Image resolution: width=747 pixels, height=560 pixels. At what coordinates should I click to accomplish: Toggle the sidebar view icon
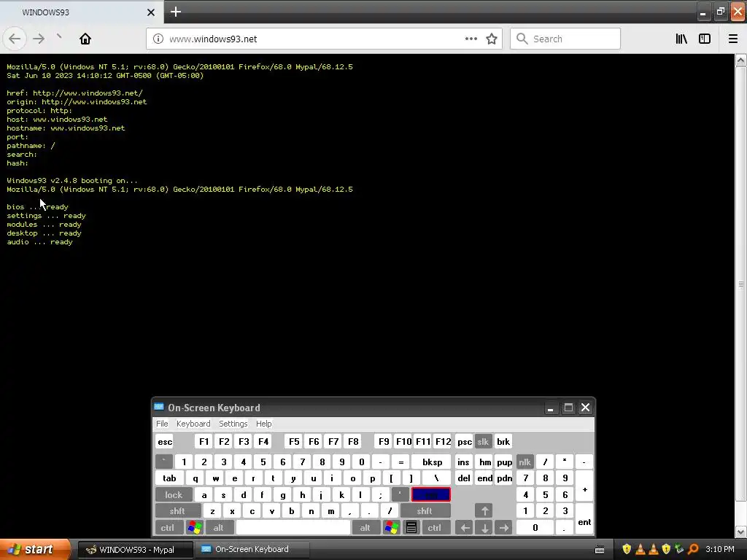(x=705, y=39)
